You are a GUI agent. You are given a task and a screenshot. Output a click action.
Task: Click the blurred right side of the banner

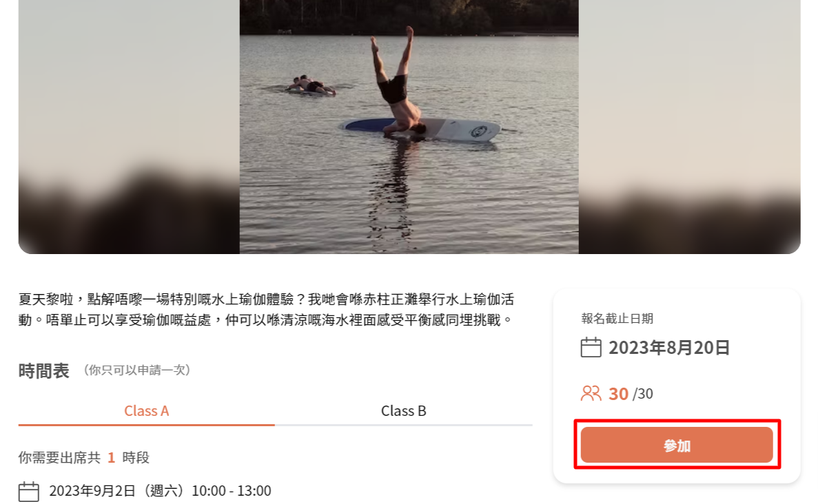(690, 127)
